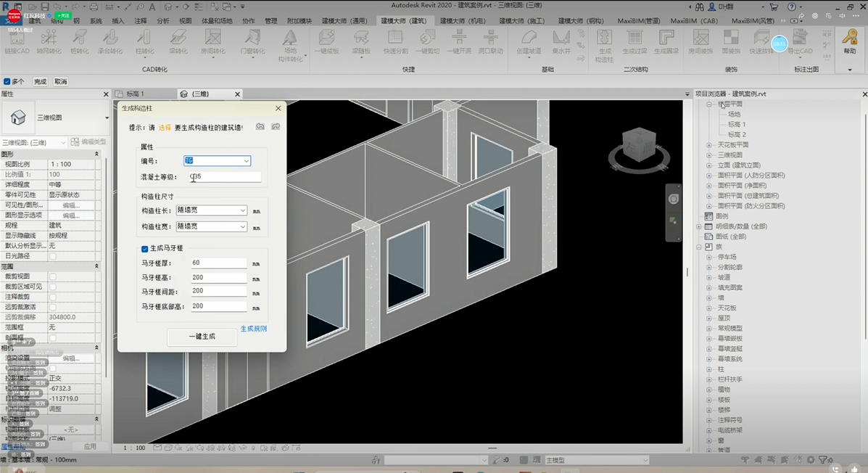
Task: Click the 马牙槎厚 input field
Action: tap(218, 263)
